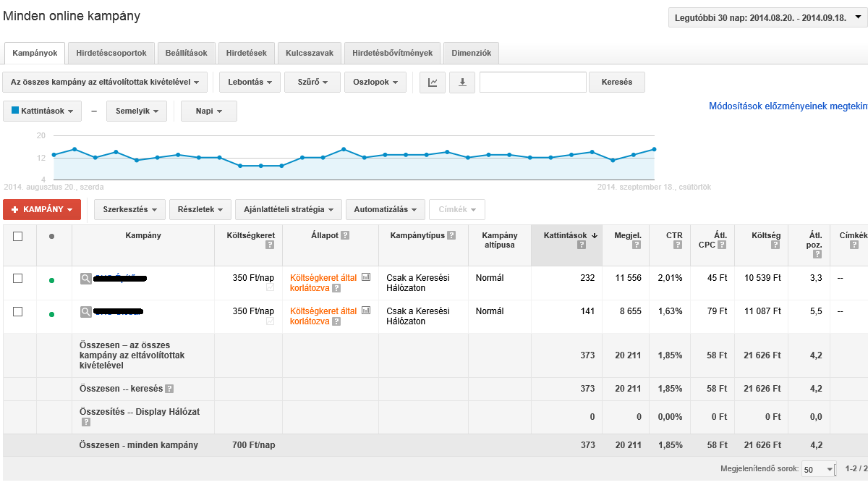Toggle the chart display icon button
The image size is (868, 485).
point(433,82)
